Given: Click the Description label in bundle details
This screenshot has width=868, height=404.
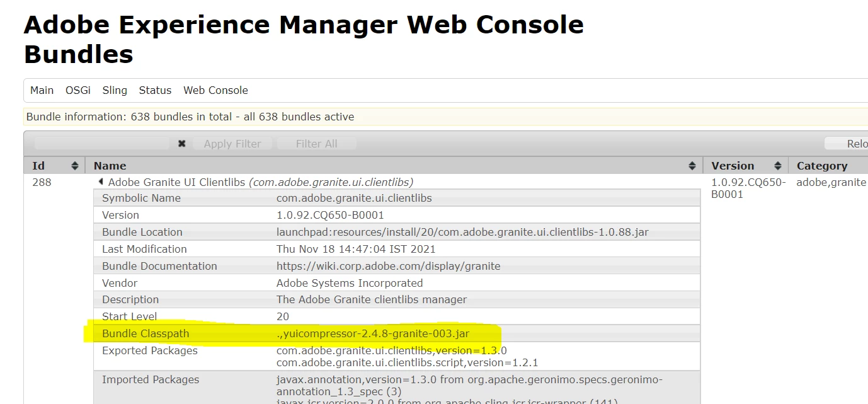Looking at the screenshot, I should click(130, 299).
